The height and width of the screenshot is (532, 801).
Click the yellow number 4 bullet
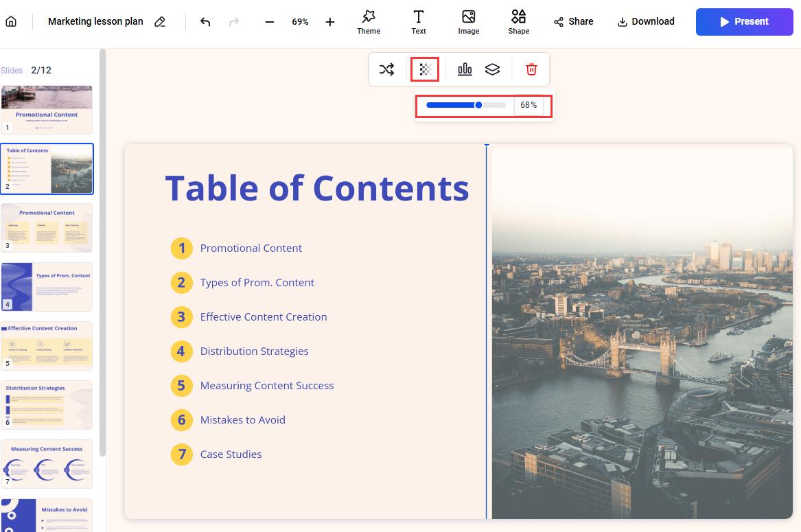[x=181, y=351]
